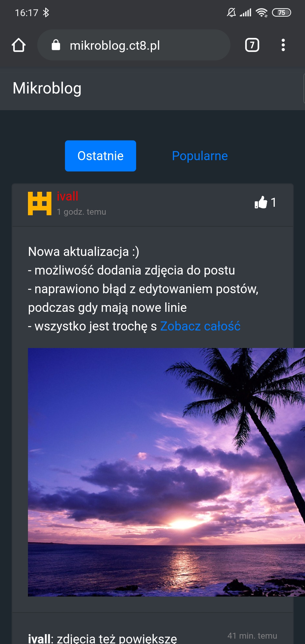305x644 pixels.
Task: Like ivall's post with thumbs-up icon
Action: click(261, 202)
